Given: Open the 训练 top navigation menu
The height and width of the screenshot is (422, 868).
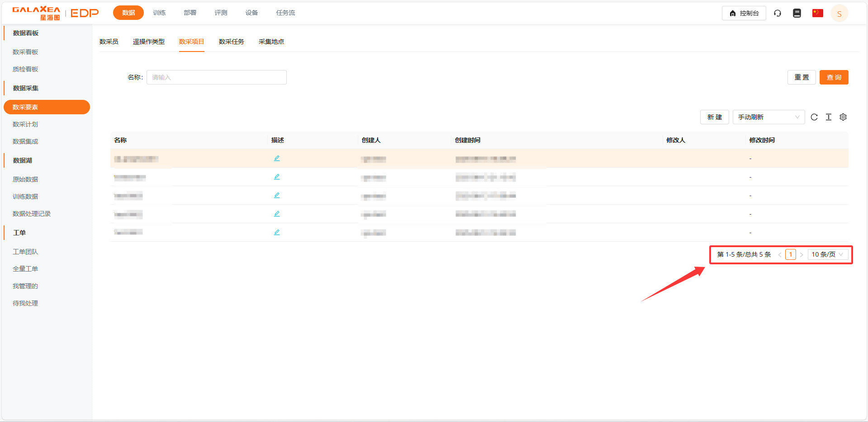Looking at the screenshot, I should coord(159,13).
